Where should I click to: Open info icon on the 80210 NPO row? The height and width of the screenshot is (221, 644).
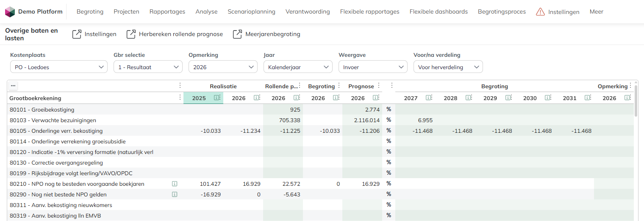click(x=175, y=184)
